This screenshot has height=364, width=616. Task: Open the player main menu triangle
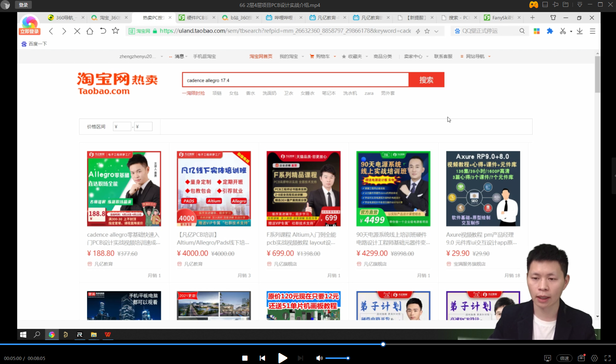pos(580,5)
